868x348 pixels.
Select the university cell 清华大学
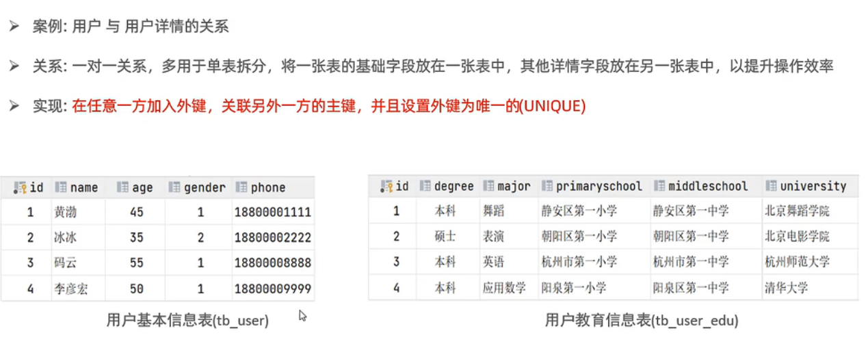(786, 288)
